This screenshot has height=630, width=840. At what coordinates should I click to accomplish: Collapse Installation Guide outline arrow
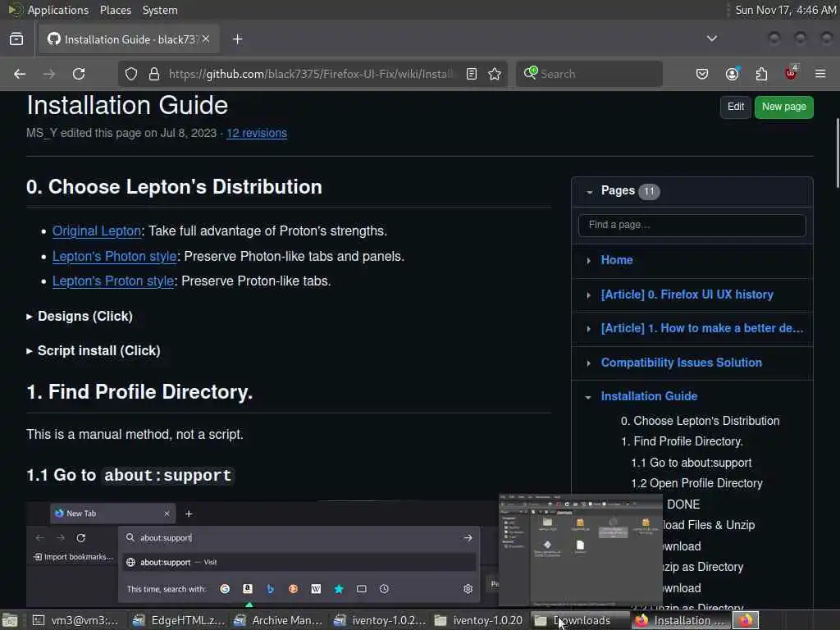[x=588, y=397]
